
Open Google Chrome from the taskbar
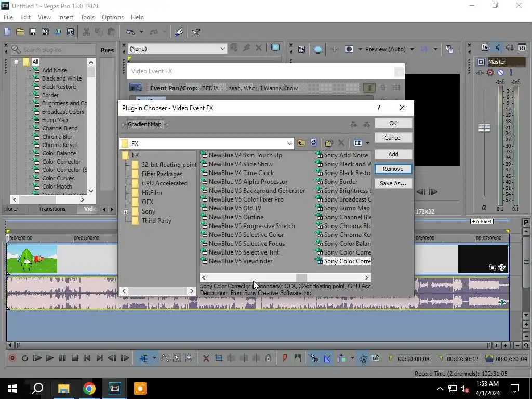tap(89, 389)
